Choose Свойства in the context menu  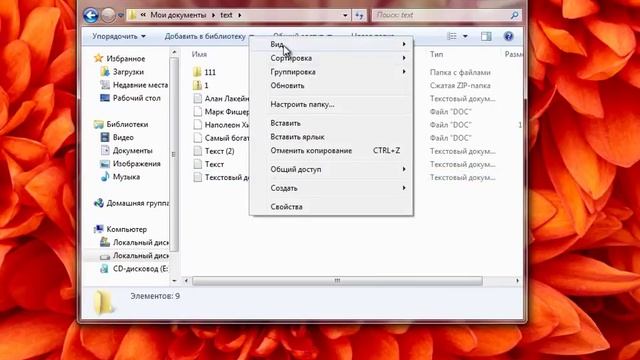pyautogui.click(x=331, y=207)
